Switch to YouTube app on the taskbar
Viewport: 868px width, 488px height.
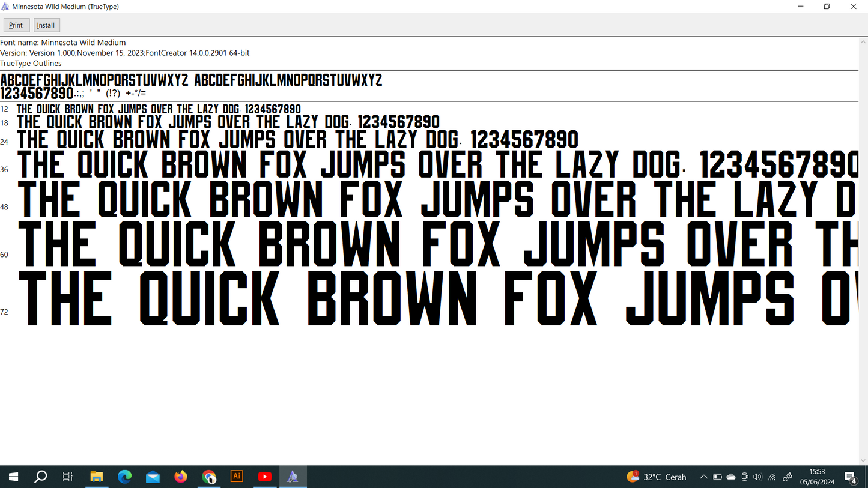pos(264,477)
